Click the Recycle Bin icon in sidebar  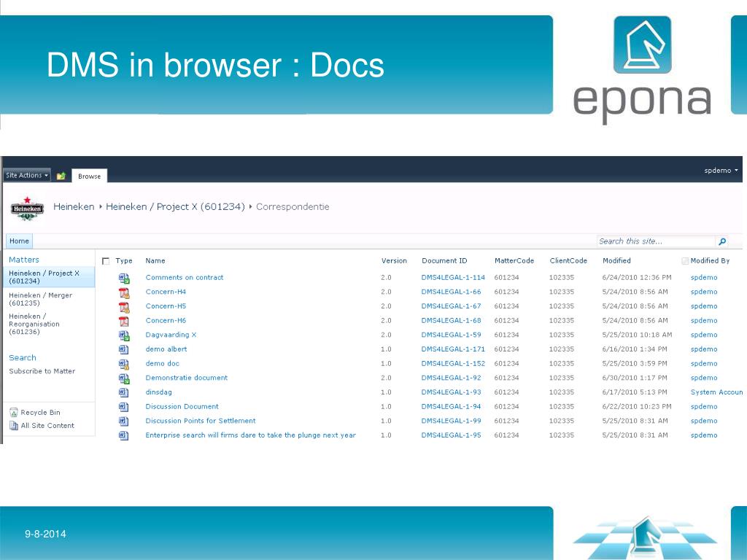click(14, 413)
